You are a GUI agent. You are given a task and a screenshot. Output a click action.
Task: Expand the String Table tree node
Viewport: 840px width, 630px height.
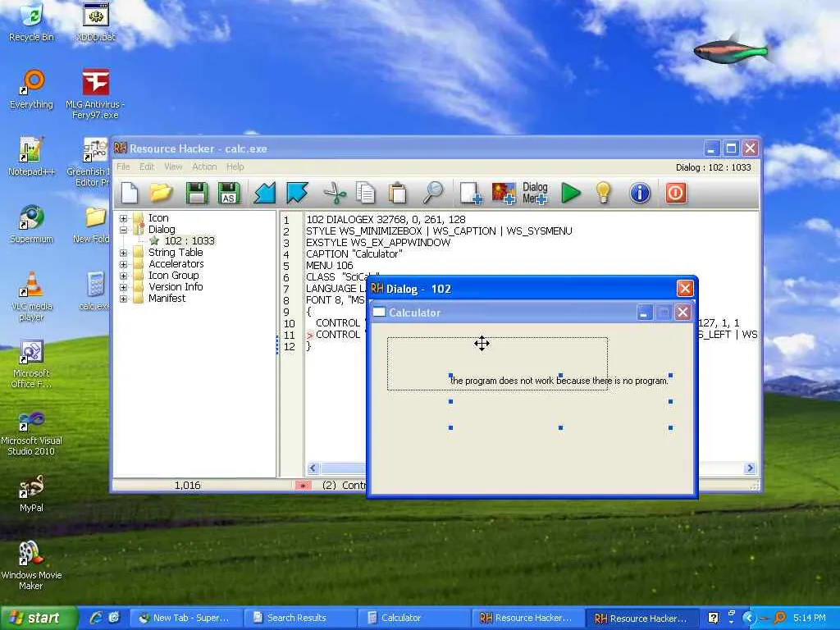[123, 253]
